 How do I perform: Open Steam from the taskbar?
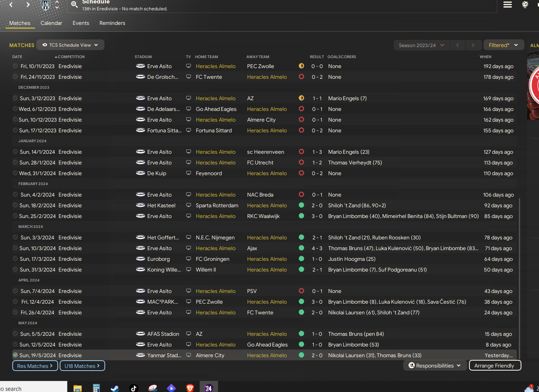coord(115,388)
